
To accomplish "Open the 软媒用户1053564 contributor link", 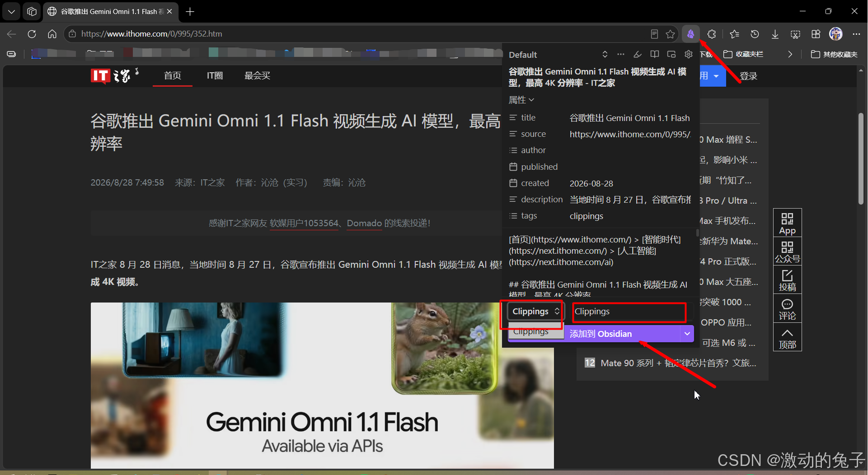I will point(304,224).
